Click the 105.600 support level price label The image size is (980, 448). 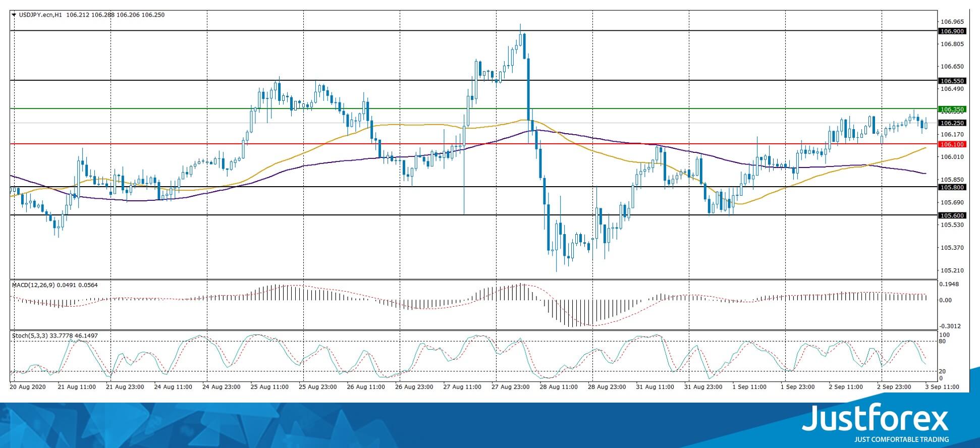pyautogui.click(x=952, y=215)
